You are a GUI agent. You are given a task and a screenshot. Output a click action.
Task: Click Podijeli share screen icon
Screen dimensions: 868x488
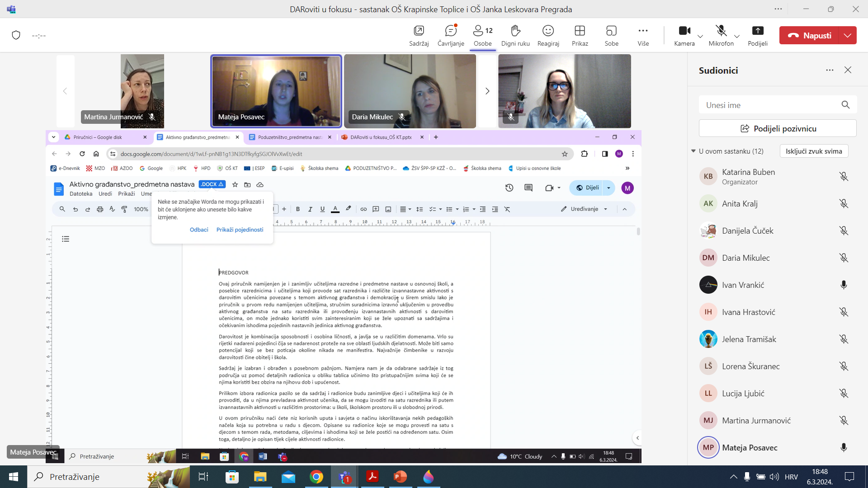(757, 31)
